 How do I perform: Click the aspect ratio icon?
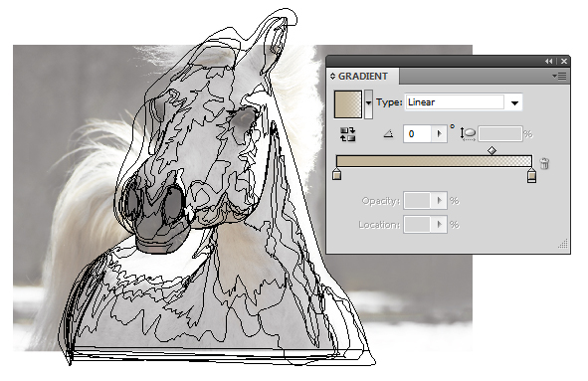pos(468,134)
